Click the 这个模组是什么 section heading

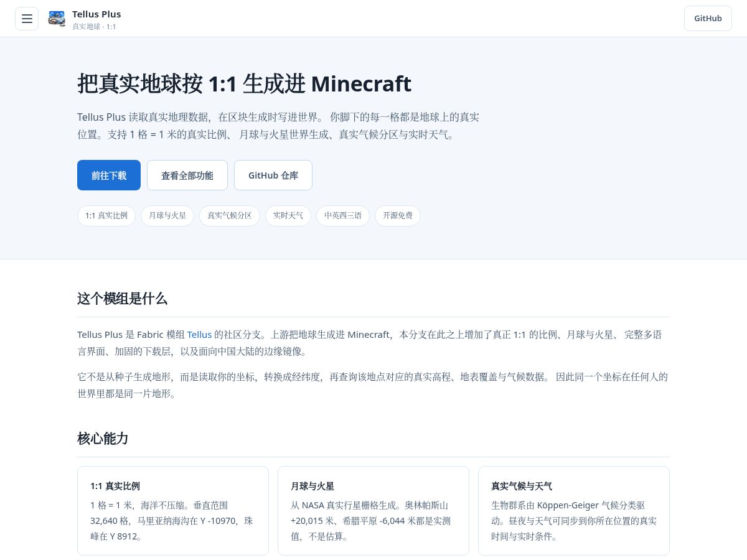point(122,299)
